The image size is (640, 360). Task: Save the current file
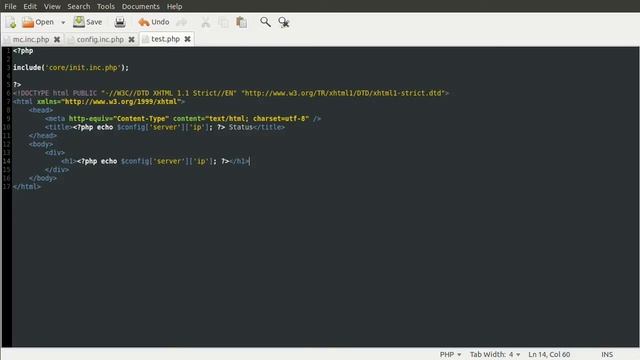click(88, 22)
